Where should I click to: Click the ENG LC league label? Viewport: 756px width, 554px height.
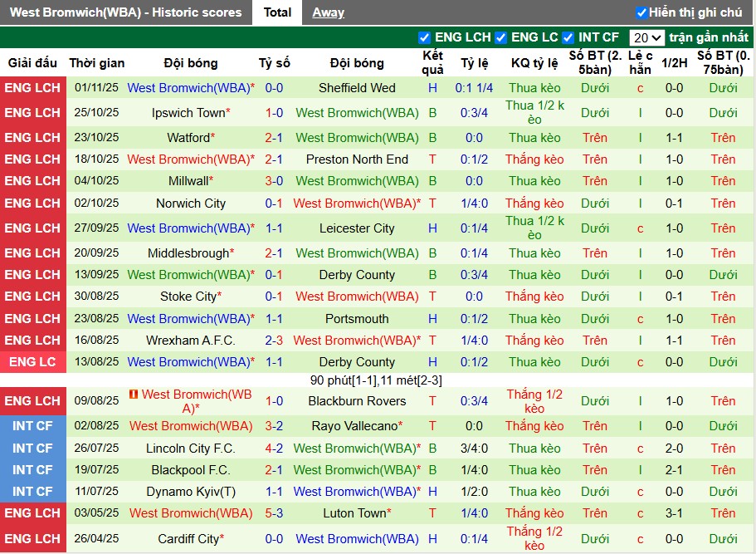(x=32, y=362)
